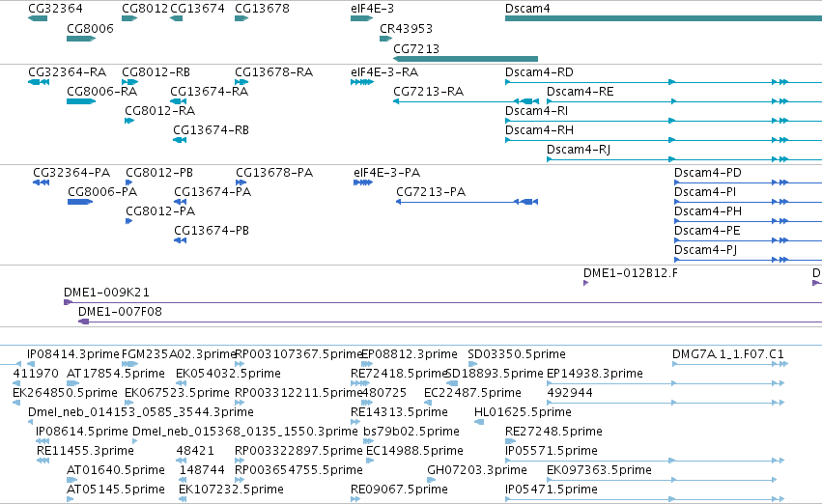
Task: Click the CG8012-PB protein label
Action: (159, 173)
